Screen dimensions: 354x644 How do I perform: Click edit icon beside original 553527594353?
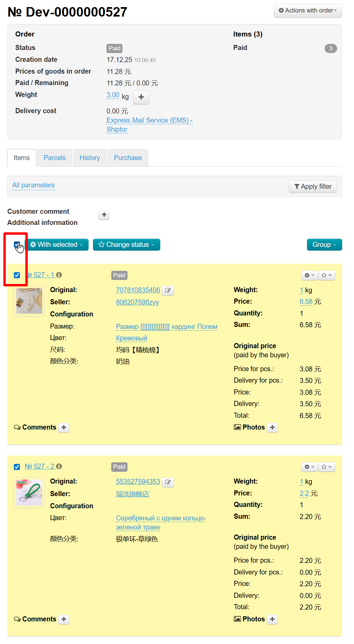click(x=168, y=482)
